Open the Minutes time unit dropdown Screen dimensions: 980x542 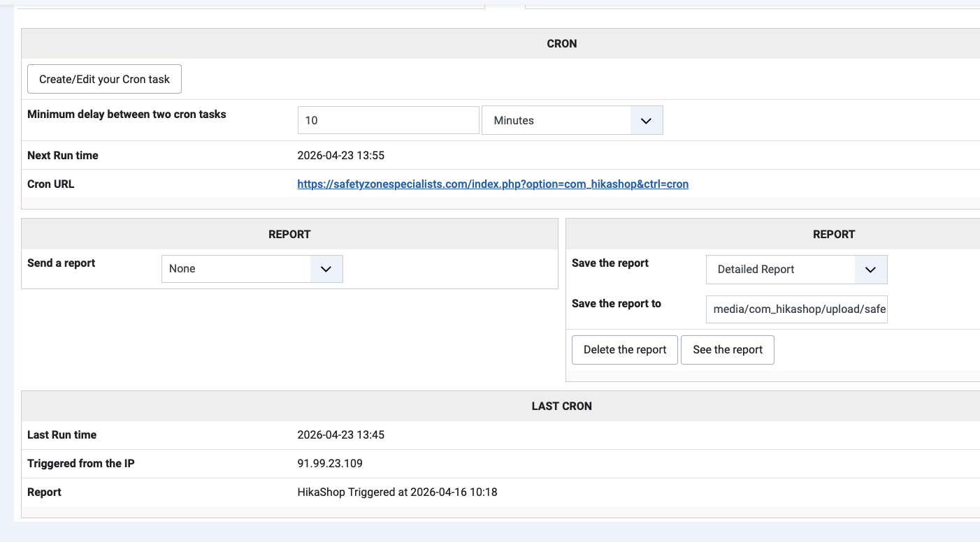[572, 120]
